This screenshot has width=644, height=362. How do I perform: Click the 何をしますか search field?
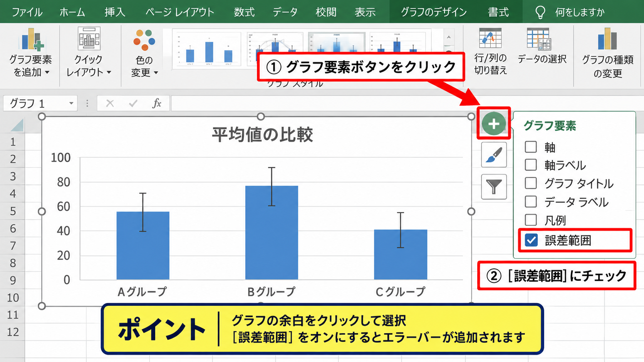[x=580, y=12]
